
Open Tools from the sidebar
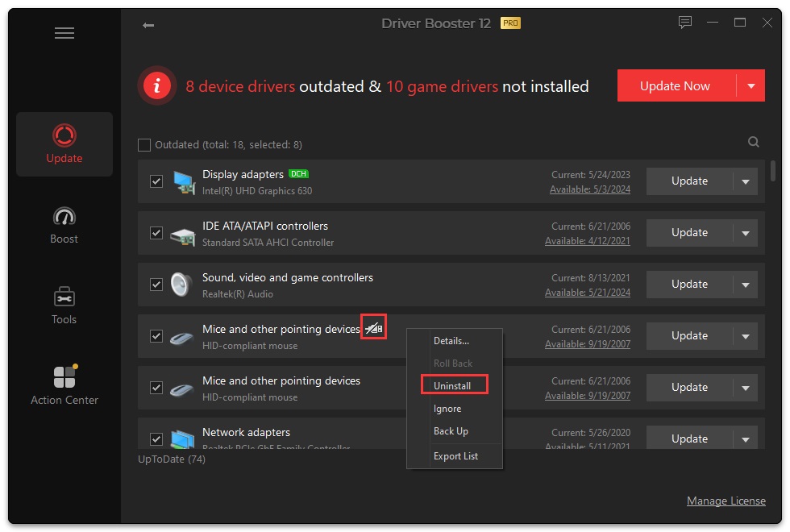pyautogui.click(x=64, y=305)
